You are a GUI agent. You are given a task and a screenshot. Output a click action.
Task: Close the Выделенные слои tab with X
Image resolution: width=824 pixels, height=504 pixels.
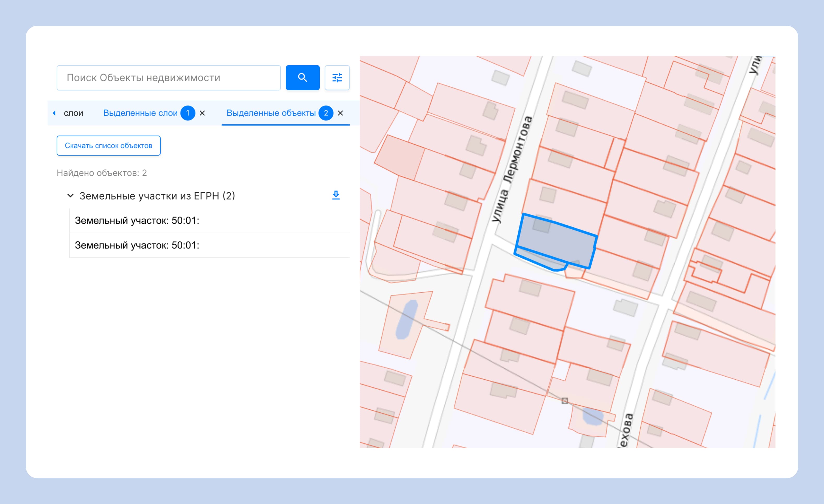(x=202, y=113)
